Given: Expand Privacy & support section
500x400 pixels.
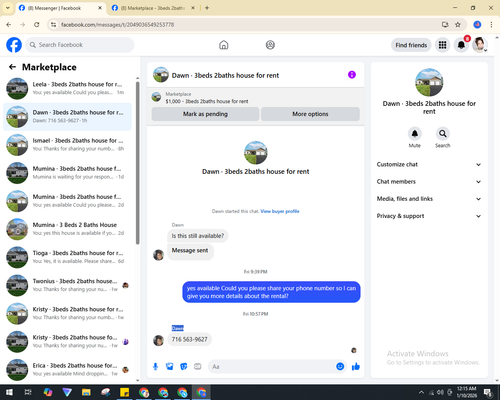Looking at the screenshot, I should click(429, 216).
